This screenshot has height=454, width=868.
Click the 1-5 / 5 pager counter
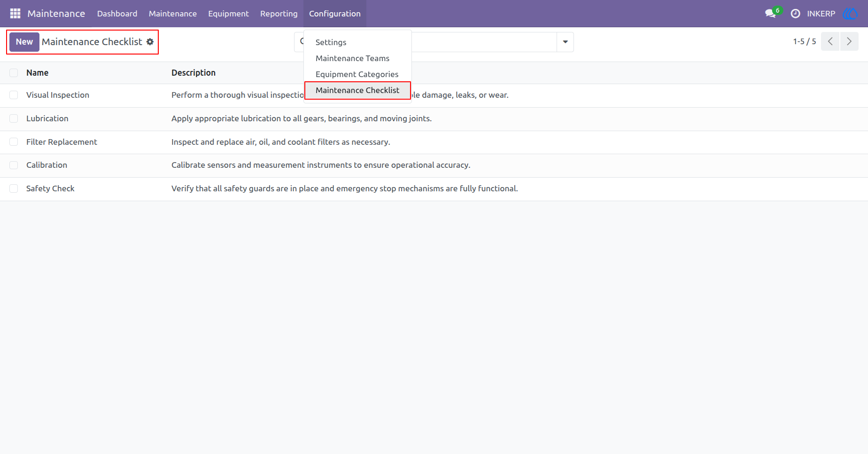(805, 41)
